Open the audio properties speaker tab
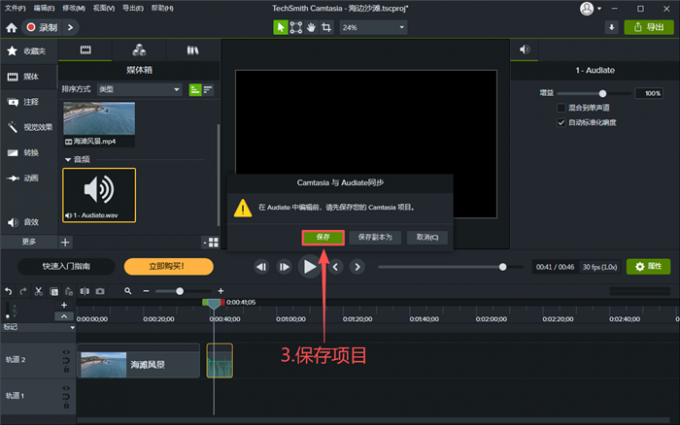Viewport: 680px width, 425px height. click(x=524, y=49)
